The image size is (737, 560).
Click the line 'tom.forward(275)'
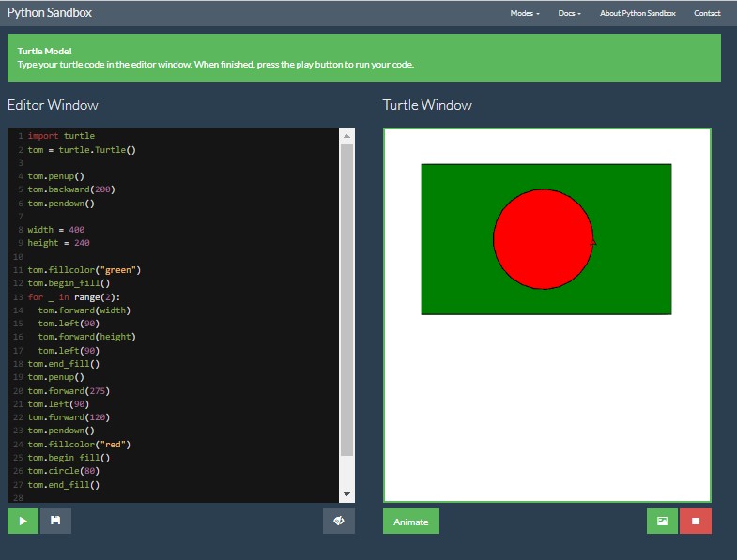69,391
